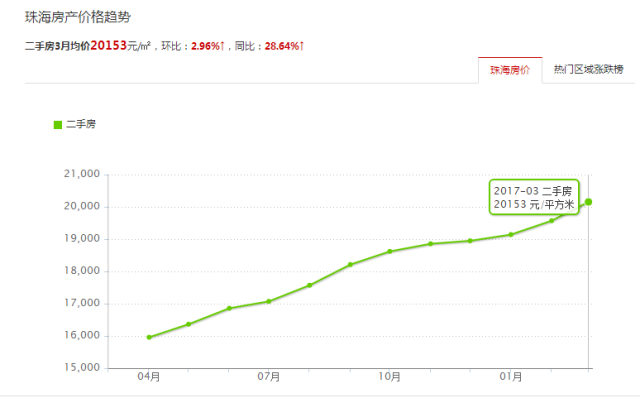This screenshot has height=398, width=640.
Task: Switch to the 珠海房价 tab
Action: pos(510,70)
